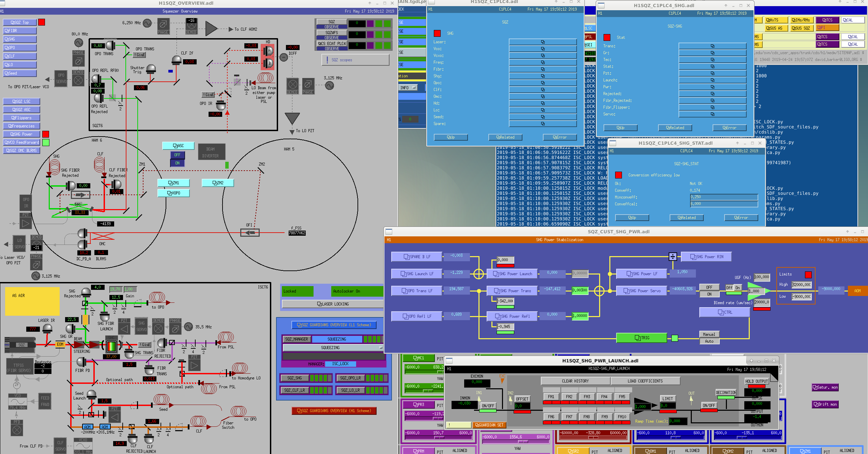Open the CLF SERVO block
Viewport: 868px width, 454px height.
[60, 445]
